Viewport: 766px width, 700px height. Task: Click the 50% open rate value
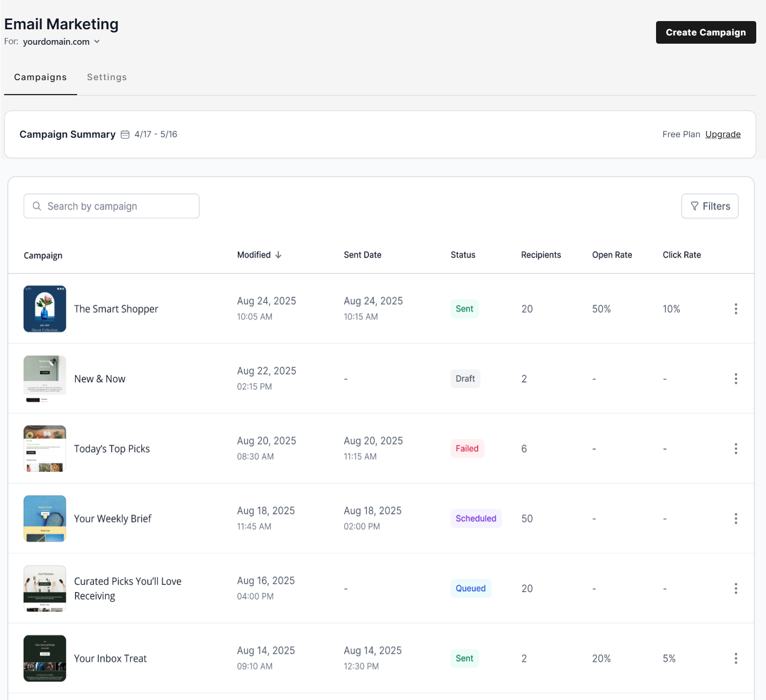click(x=601, y=309)
